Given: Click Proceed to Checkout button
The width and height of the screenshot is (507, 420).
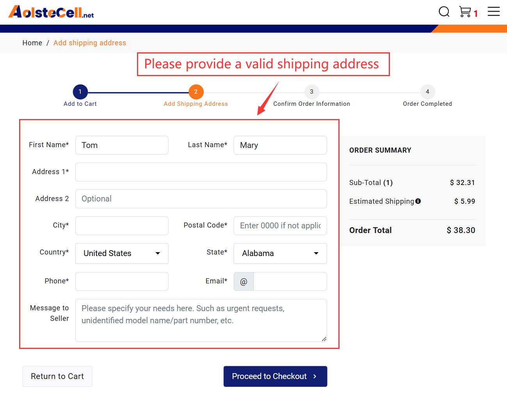Looking at the screenshot, I should [x=275, y=376].
